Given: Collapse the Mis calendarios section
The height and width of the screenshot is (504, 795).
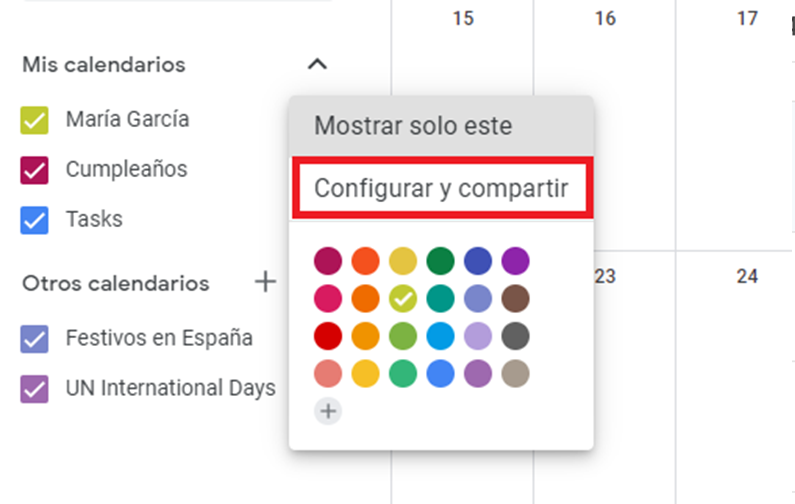Looking at the screenshot, I should pos(317,65).
